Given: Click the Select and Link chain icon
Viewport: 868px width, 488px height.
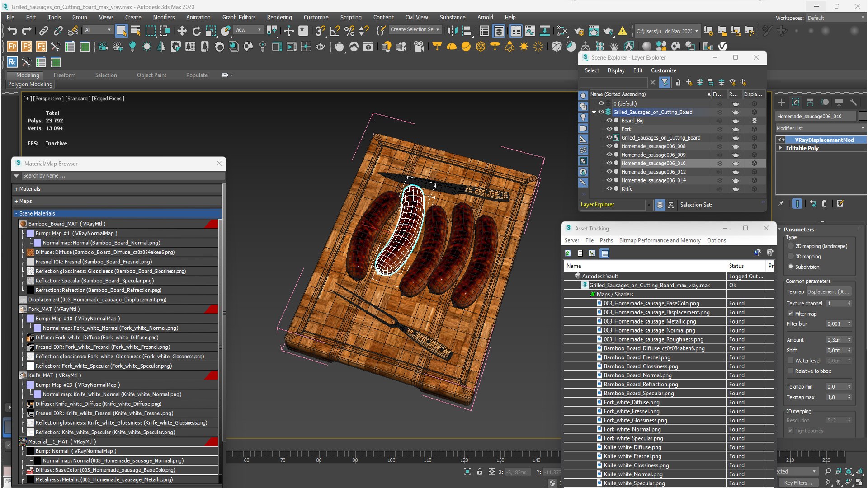Looking at the screenshot, I should pos(43,31).
